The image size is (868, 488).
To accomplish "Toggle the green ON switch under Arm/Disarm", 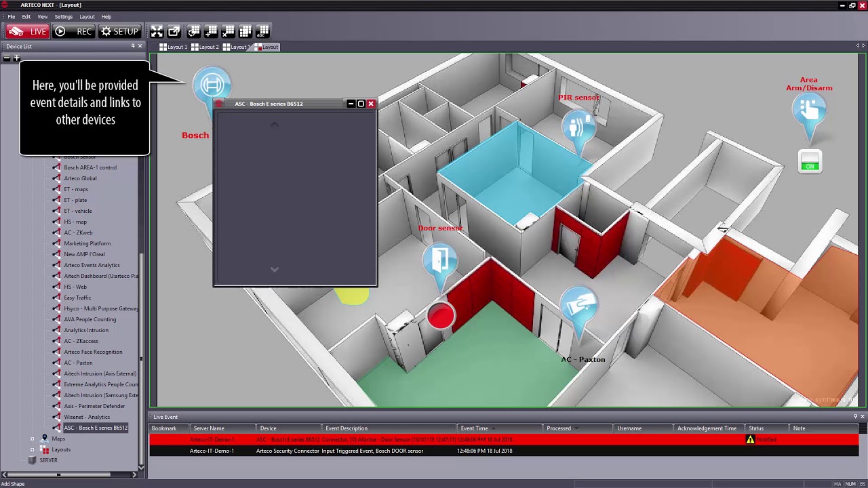I will [x=810, y=163].
